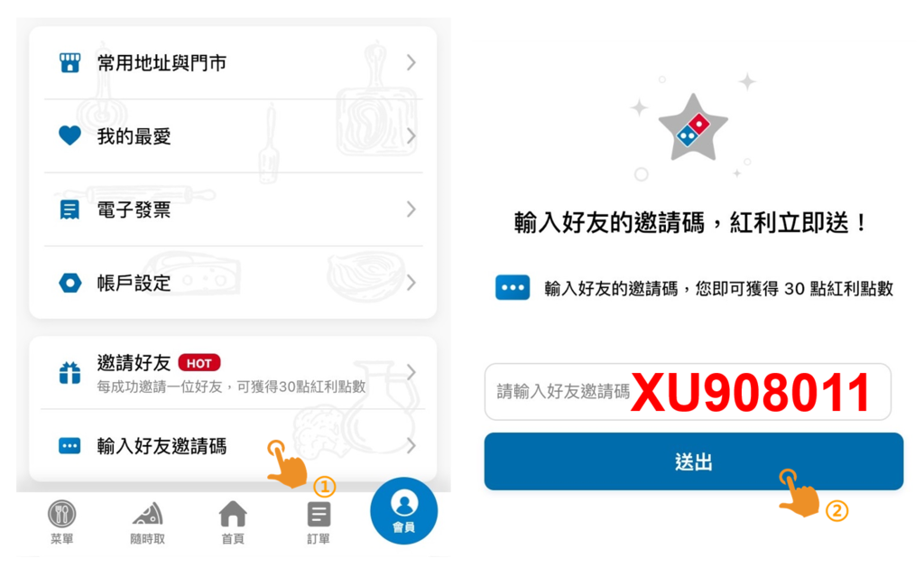The width and height of the screenshot is (924, 568).
Task: Tap the red HOT badge
Action: click(x=199, y=363)
